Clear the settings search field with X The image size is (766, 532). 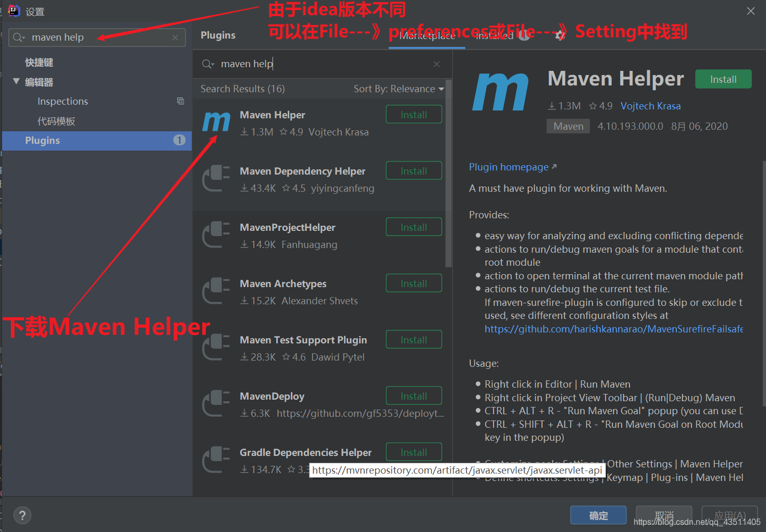175,38
